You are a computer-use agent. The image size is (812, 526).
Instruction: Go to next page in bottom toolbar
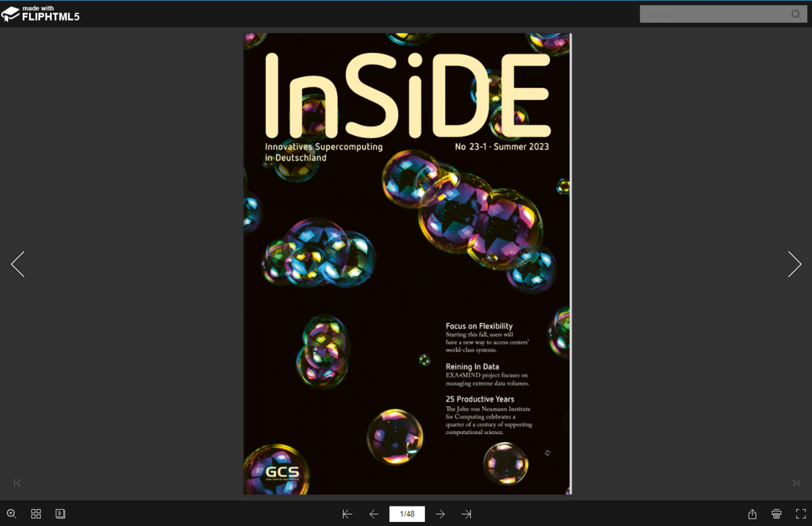click(x=440, y=514)
